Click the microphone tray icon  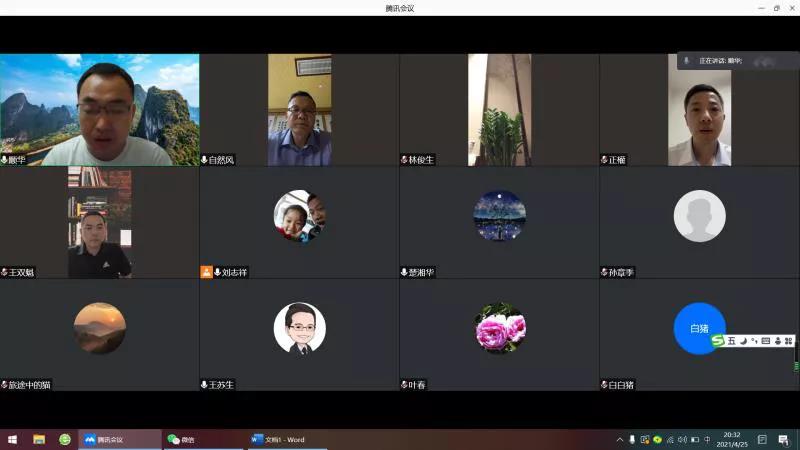[x=632, y=439]
